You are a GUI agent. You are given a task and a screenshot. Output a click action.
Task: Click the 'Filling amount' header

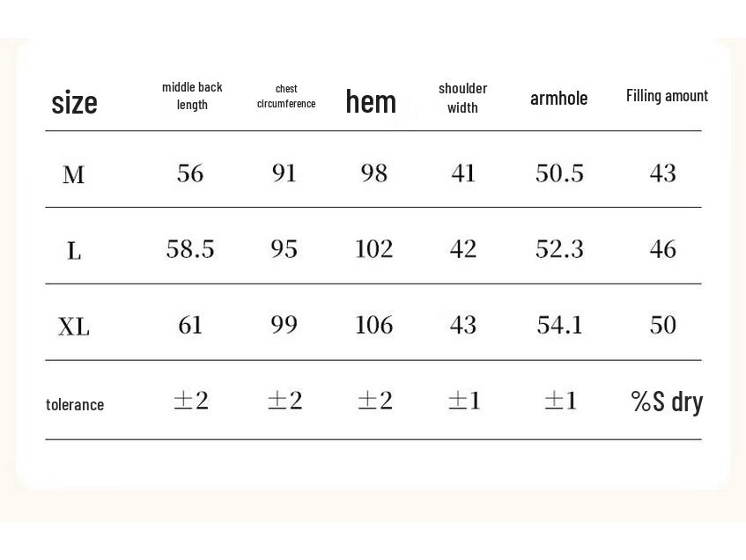667,96
